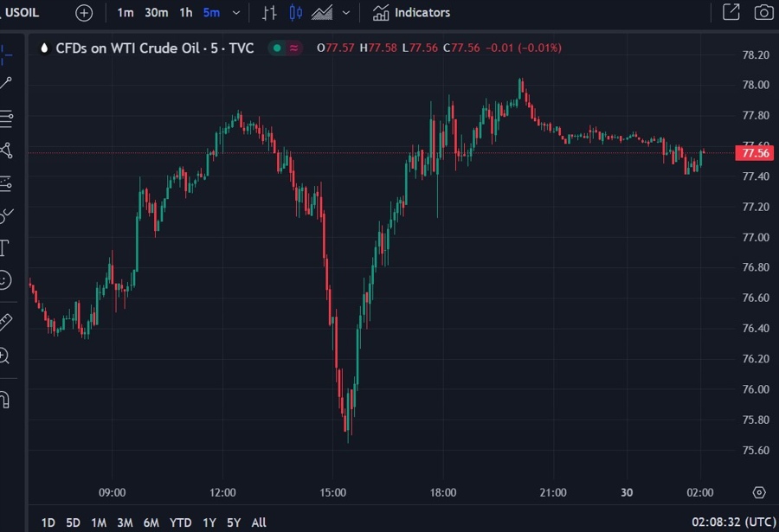Select the 1h timeframe
This screenshot has height=532, width=779.
coord(186,13)
